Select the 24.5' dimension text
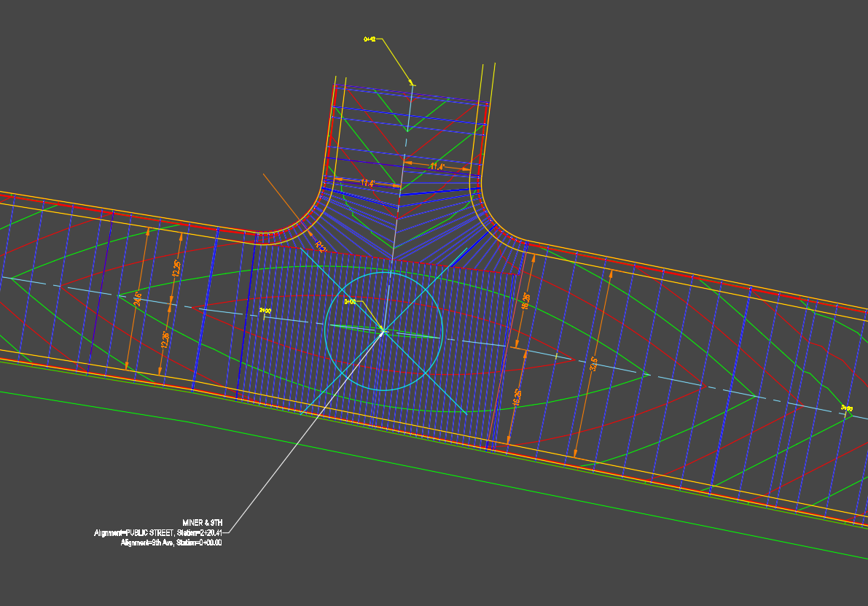Screen dimensions: 868x606 coord(136,300)
